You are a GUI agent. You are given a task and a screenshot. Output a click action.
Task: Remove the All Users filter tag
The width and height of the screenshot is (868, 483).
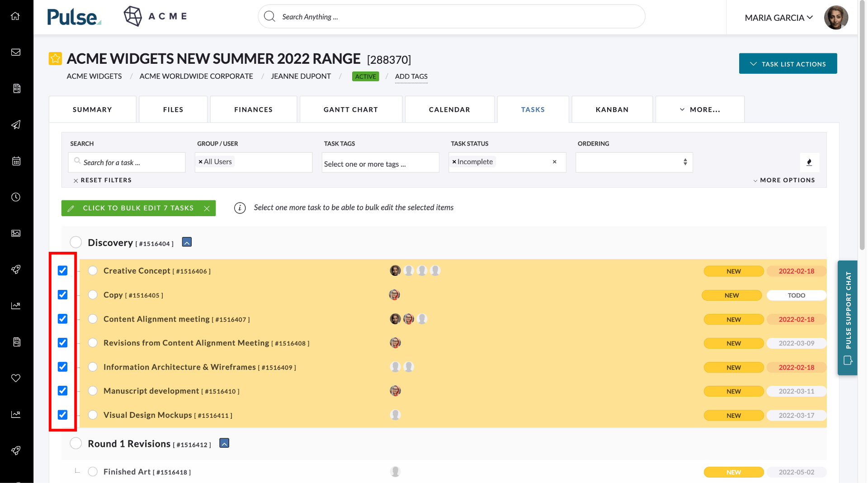[200, 162]
